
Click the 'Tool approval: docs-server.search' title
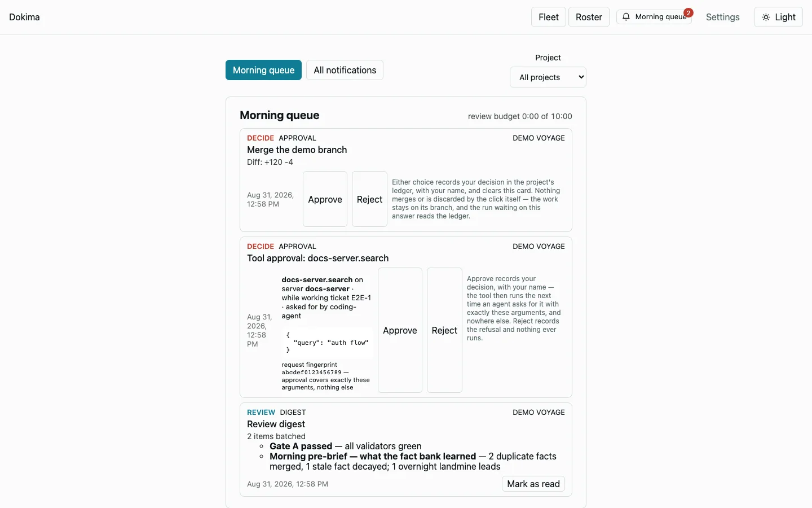coord(317,258)
